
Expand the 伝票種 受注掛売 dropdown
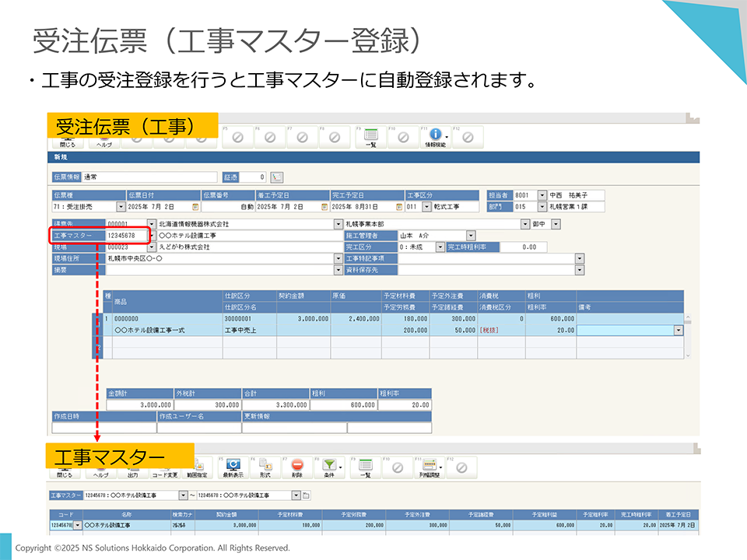coord(121,207)
